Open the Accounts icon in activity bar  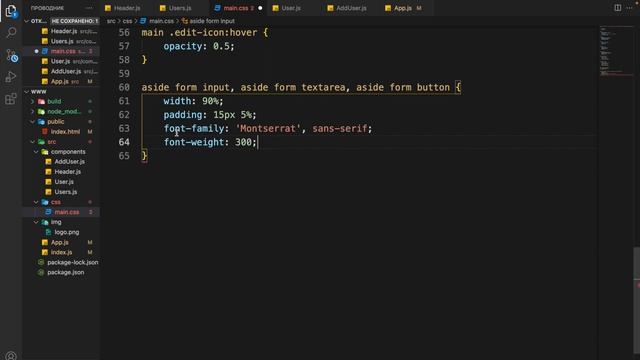coord(11,356)
